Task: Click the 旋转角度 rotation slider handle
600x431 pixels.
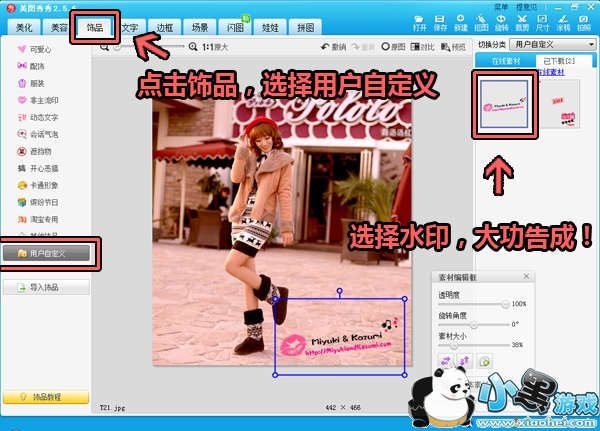Action: pyautogui.click(x=474, y=325)
